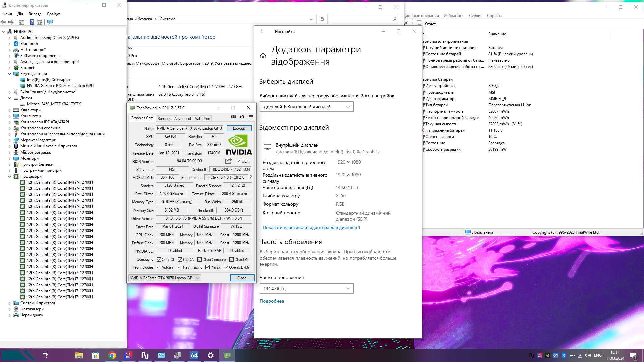Click the GPU-Z Validation tab icon
The image size is (644, 362).
click(x=202, y=118)
